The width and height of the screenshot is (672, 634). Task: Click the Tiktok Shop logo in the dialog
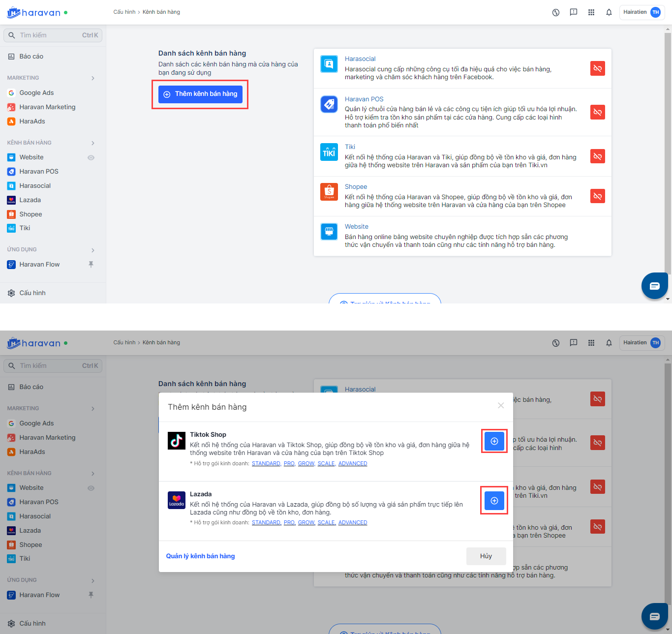(177, 441)
